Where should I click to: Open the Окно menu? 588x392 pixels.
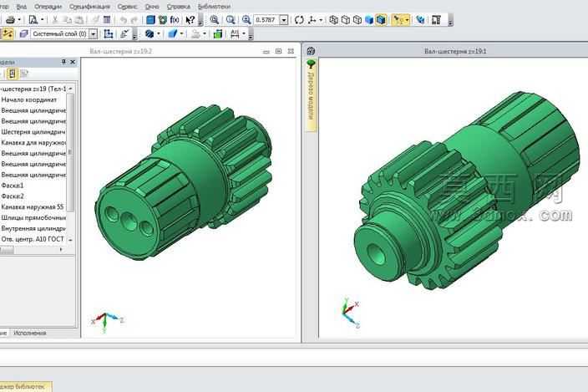[152, 7]
